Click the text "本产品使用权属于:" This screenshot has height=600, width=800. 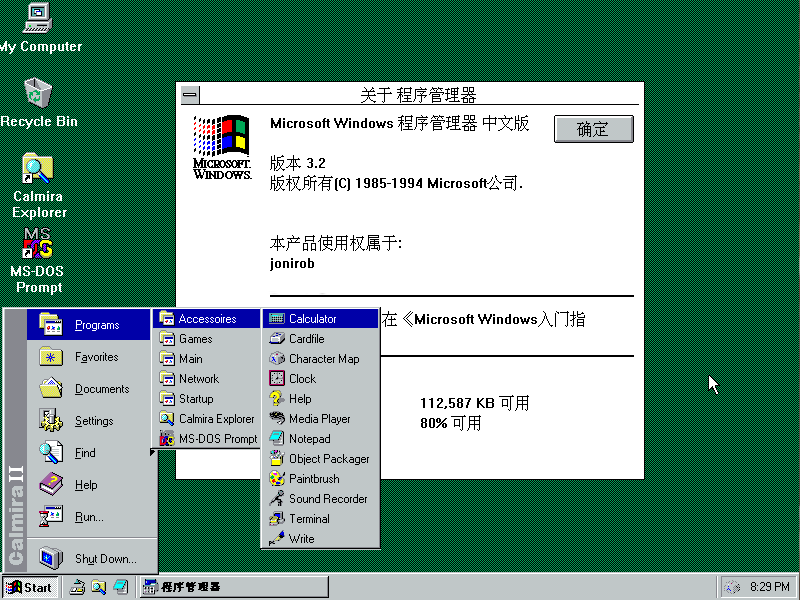click(336, 243)
